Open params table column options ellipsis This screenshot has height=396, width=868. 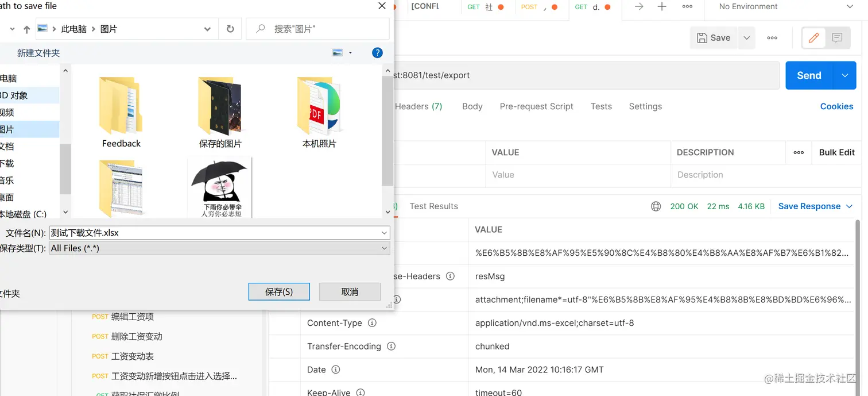tap(799, 152)
